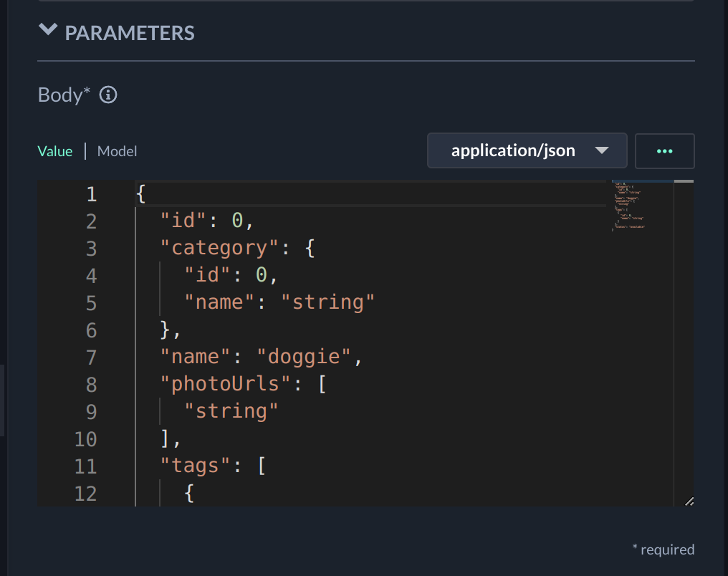728x576 pixels.
Task: Collapse the PARAMETERS section chevron
Action: 48,30
